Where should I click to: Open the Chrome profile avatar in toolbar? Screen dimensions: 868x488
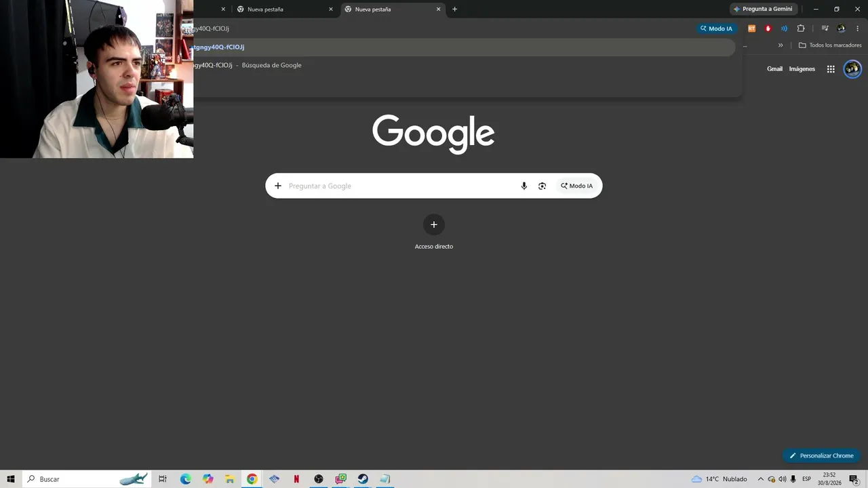coord(842,28)
